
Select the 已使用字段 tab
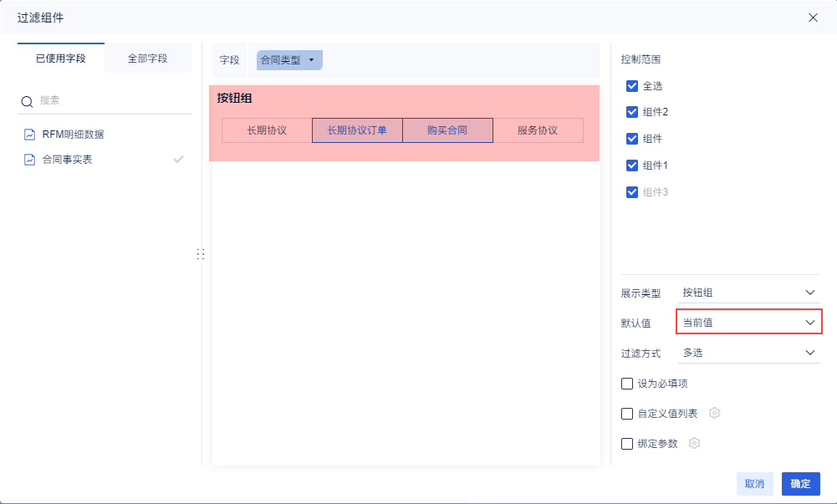(60, 59)
